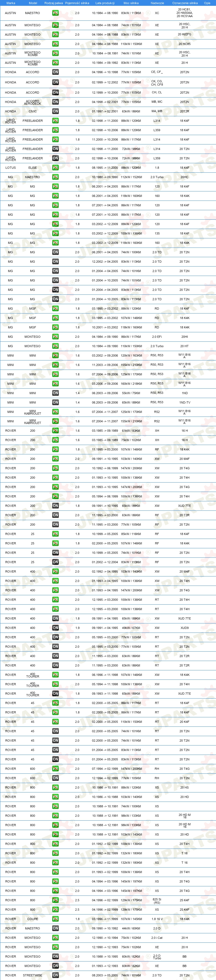Click the PB icon for MG Montego 20HI

pyautogui.click(x=56, y=337)
